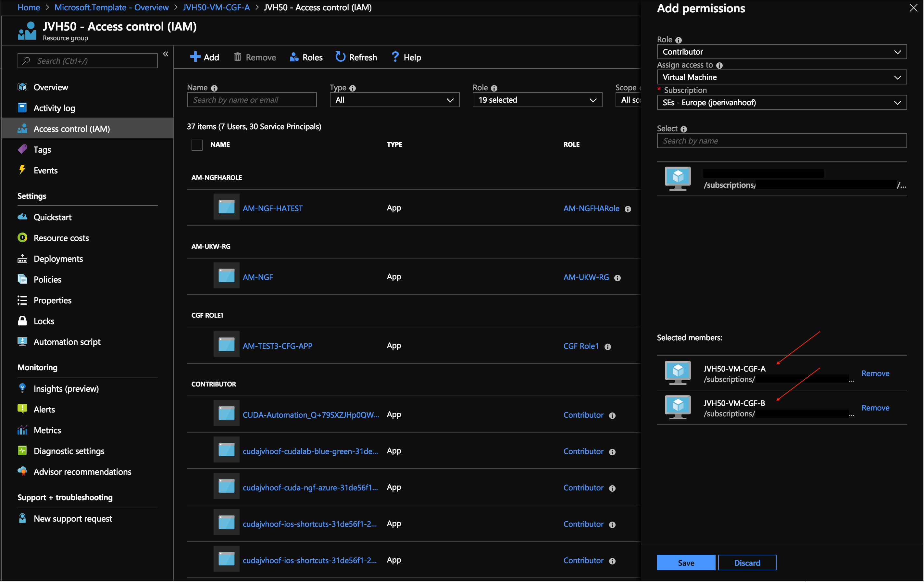This screenshot has width=924, height=582.
Task: Open Assign access to Virtual Machine dropdown
Action: tap(782, 77)
